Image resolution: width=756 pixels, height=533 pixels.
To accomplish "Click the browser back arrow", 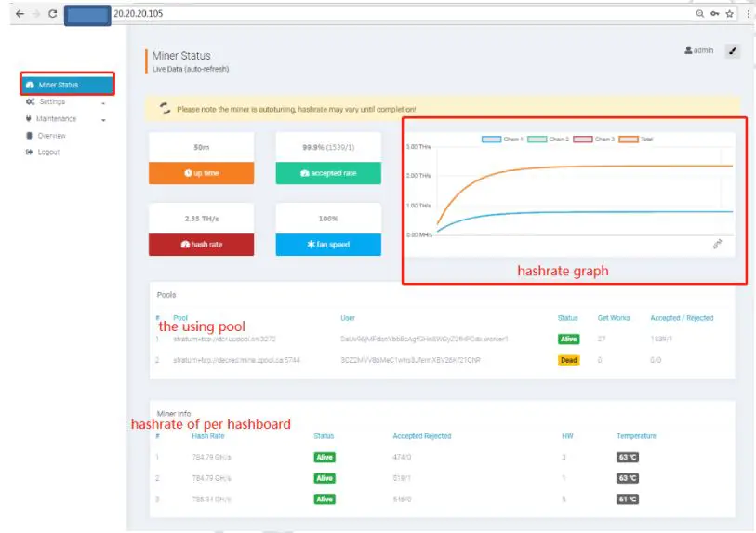I will tap(20, 14).
